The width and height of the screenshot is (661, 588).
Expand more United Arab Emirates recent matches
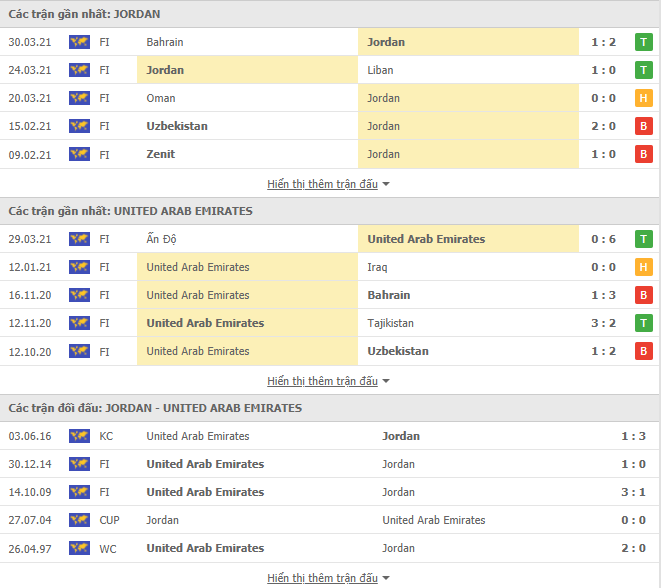[328, 381]
